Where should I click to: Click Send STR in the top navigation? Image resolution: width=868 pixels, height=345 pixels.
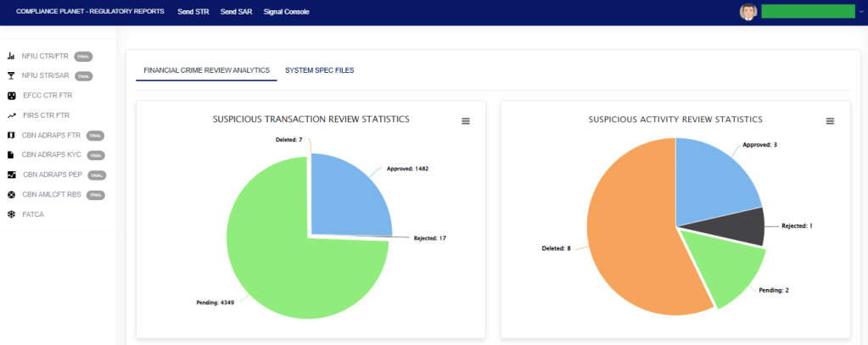click(x=192, y=12)
